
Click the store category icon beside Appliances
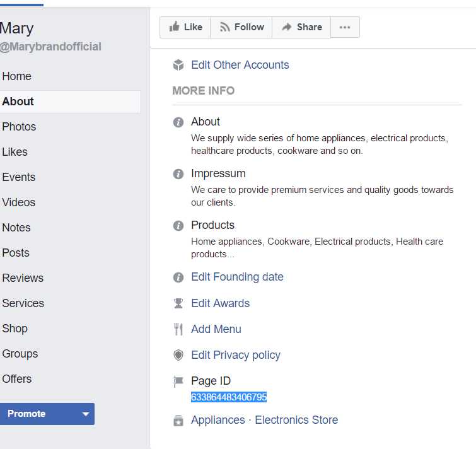tap(178, 421)
